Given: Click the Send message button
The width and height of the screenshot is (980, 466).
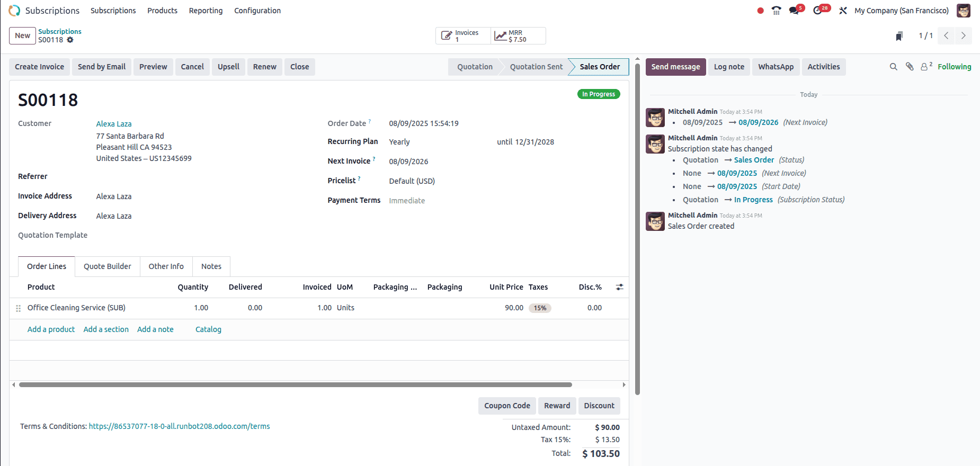Looking at the screenshot, I should pyautogui.click(x=675, y=67).
